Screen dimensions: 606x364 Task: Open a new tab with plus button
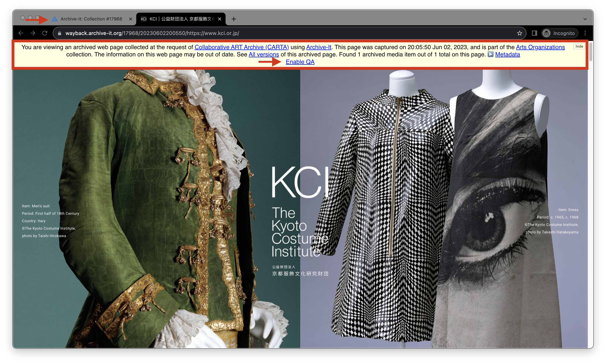coord(233,19)
